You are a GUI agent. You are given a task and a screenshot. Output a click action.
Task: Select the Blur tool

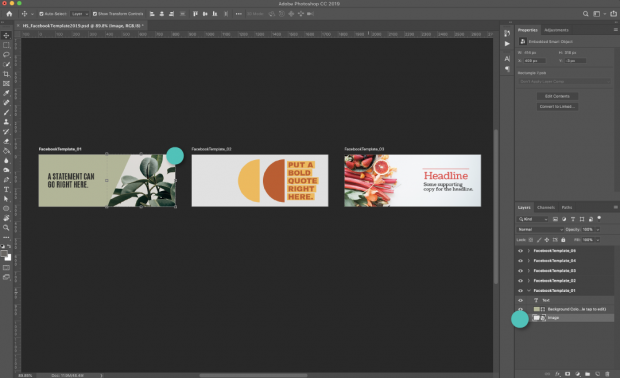click(x=6, y=161)
